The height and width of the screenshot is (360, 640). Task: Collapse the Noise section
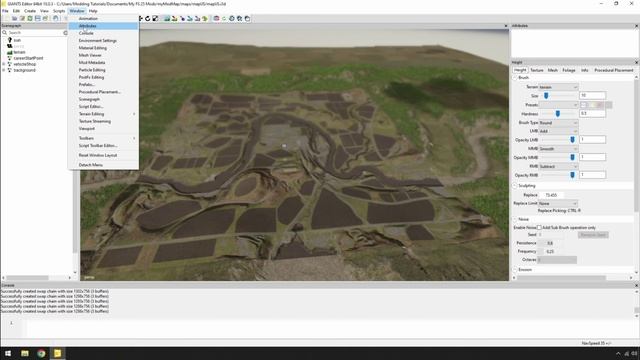(515, 219)
